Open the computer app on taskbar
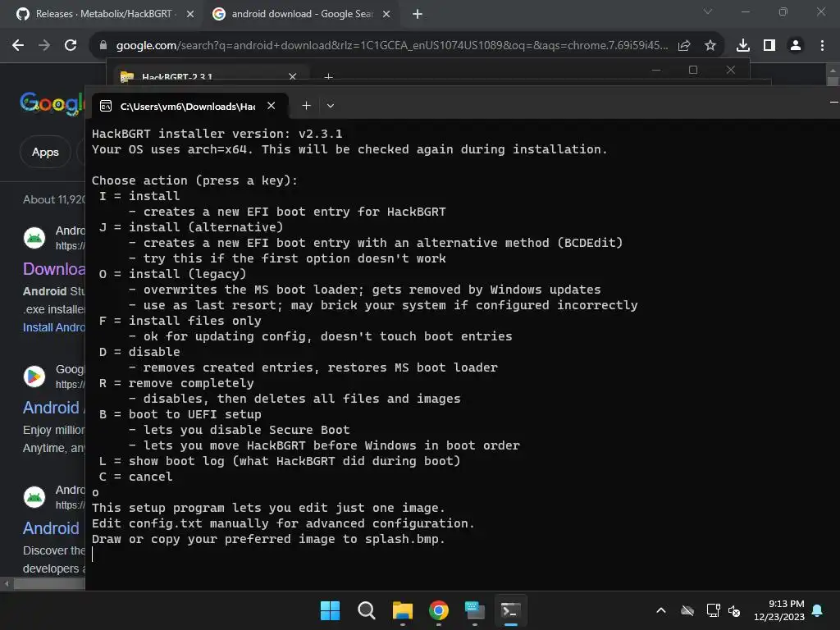The image size is (840, 630). (x=475, y=610)
